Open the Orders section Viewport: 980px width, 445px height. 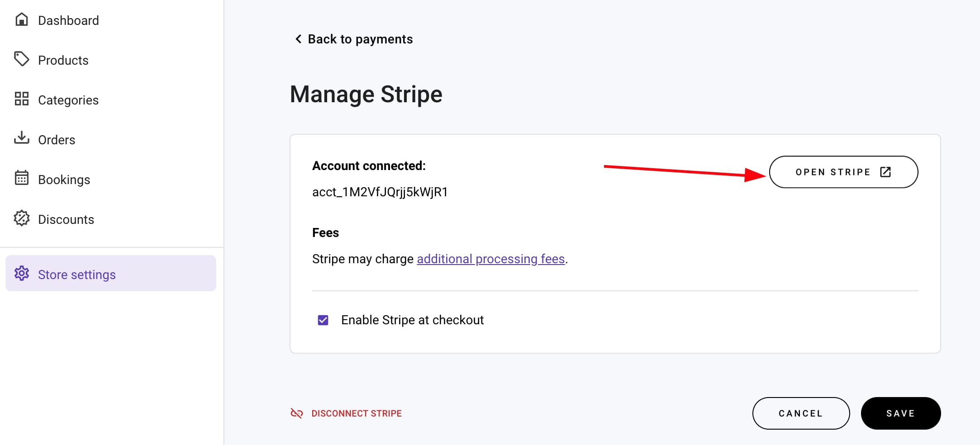click(x=57, y=139)
